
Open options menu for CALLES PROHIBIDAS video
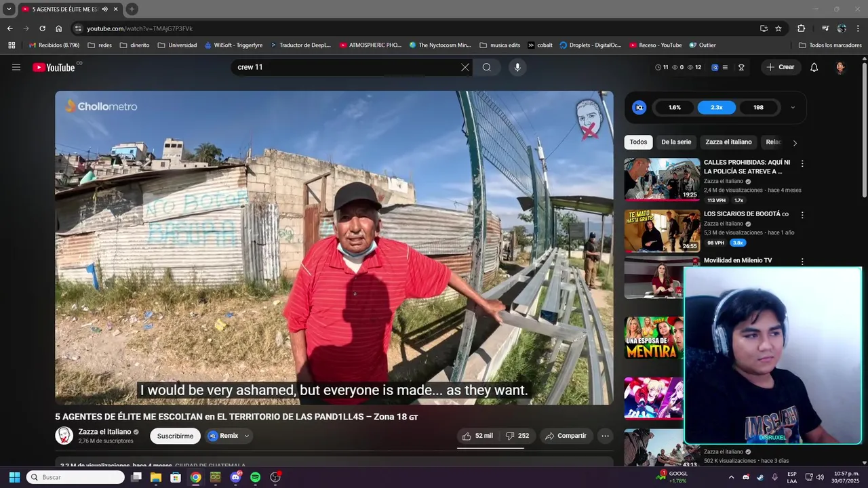(x=802, y=163)
